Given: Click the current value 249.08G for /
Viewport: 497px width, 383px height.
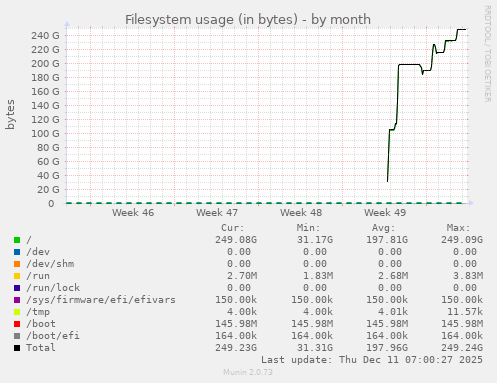Looking at the screenshot, I should pyautogui.click(x=236, y=240).
